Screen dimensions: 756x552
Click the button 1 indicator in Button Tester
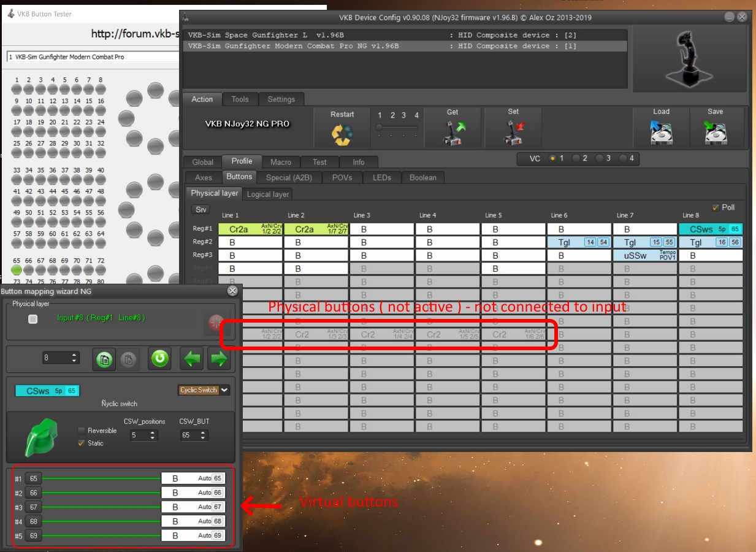17,89
